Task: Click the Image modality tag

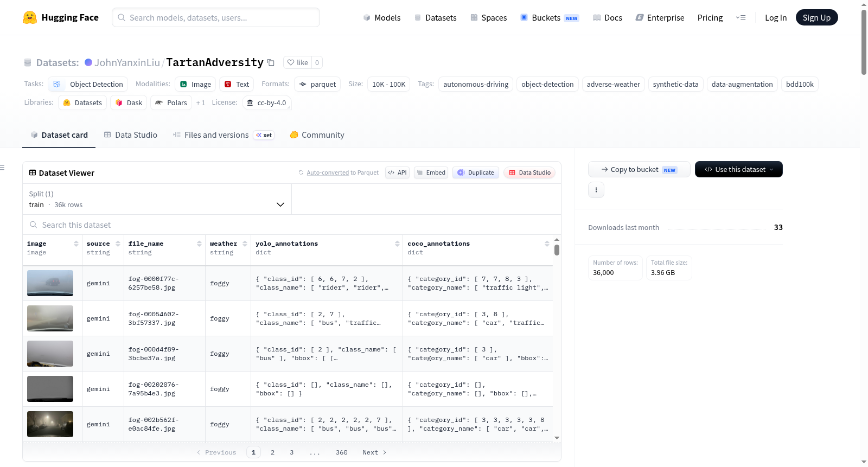Action: click(x=195, y=84)
